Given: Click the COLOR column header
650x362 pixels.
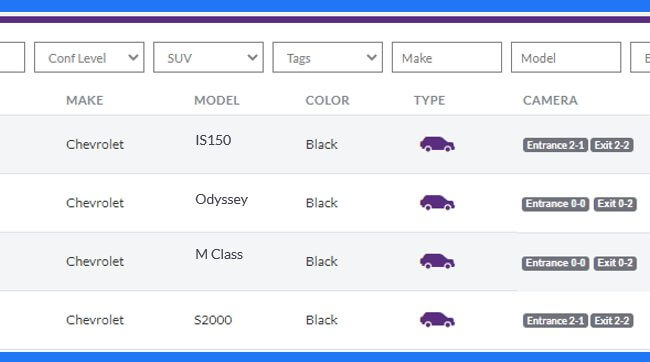Looking at the screenshot, I should pyautogui.click(x=327, y=100).
